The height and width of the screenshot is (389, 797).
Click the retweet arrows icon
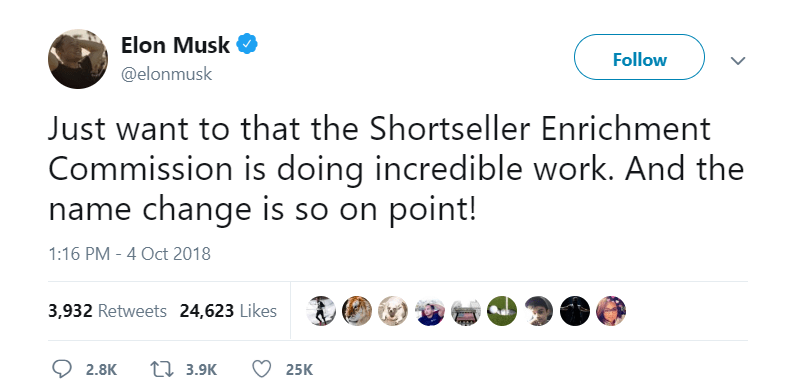pos(161,369)
